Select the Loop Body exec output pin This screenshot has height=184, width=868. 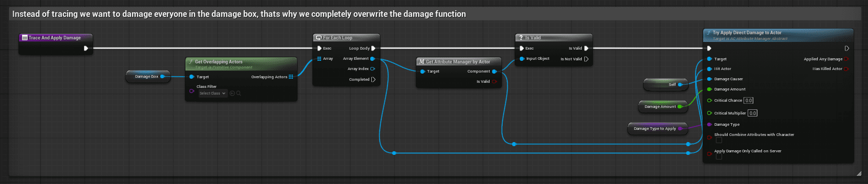click(x=373, y=49)
